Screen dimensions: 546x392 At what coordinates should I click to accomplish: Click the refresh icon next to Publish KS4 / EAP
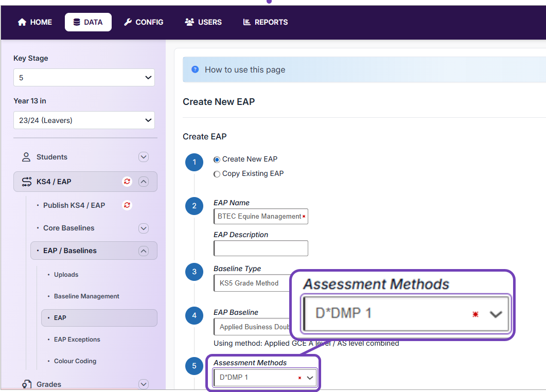[x=127, y=205]
